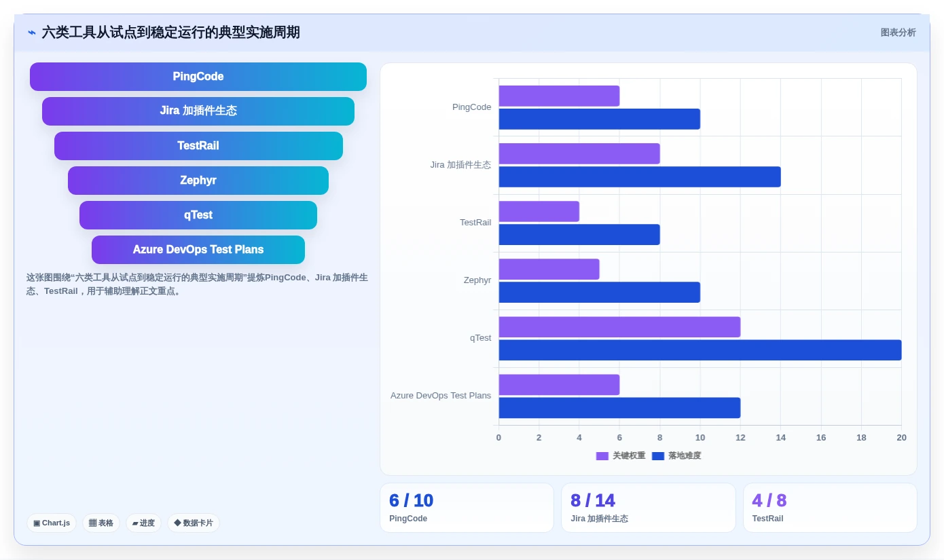Click the 图表分析 label in header
This screenshot has height=560, width=944.
[898, 33]
